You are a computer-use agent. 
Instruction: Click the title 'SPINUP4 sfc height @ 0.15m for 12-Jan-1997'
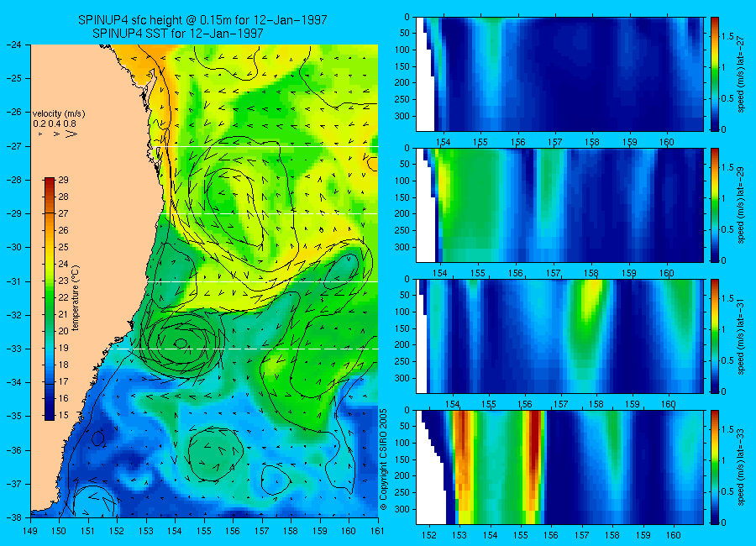pos(202,20)
